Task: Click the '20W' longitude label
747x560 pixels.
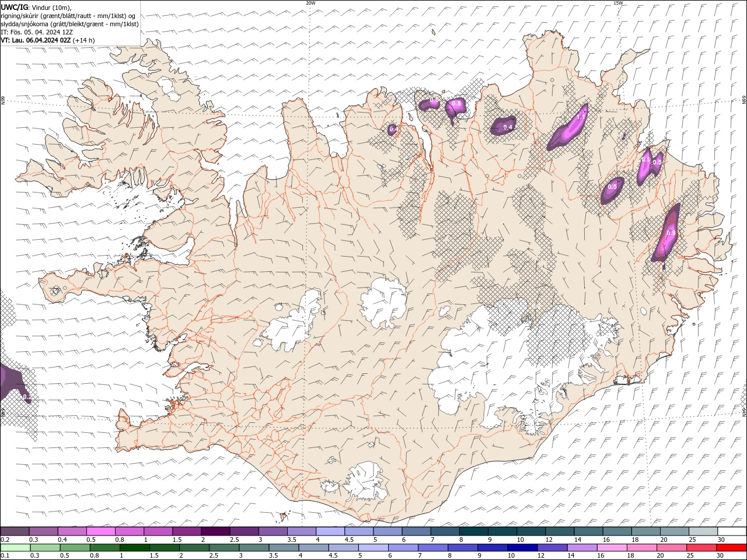Action: pos(310,3)
